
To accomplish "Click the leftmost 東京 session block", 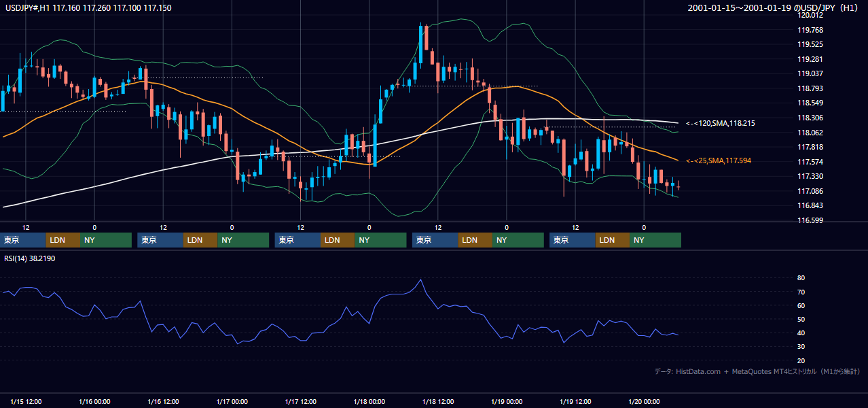I will [23, 240].
